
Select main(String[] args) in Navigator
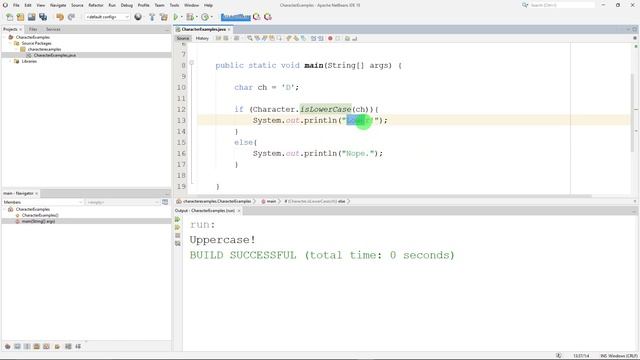click(x=38, y=221)
